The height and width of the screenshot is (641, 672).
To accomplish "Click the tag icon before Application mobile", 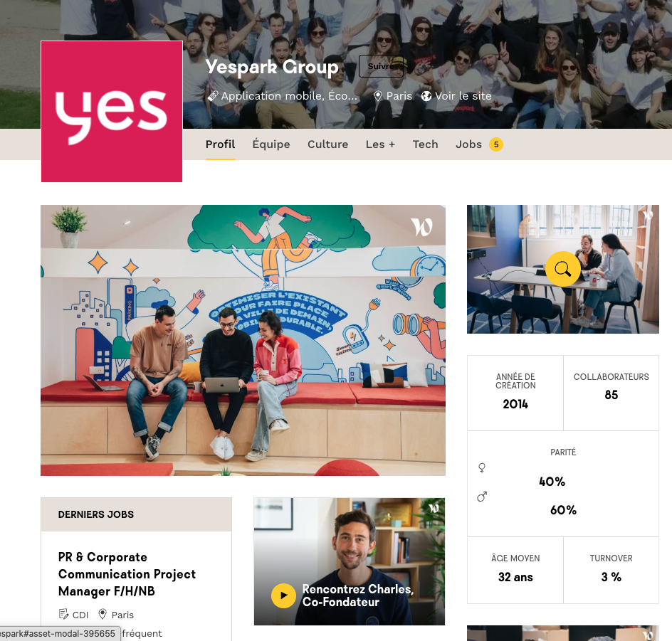I will (x=213, y=96).
